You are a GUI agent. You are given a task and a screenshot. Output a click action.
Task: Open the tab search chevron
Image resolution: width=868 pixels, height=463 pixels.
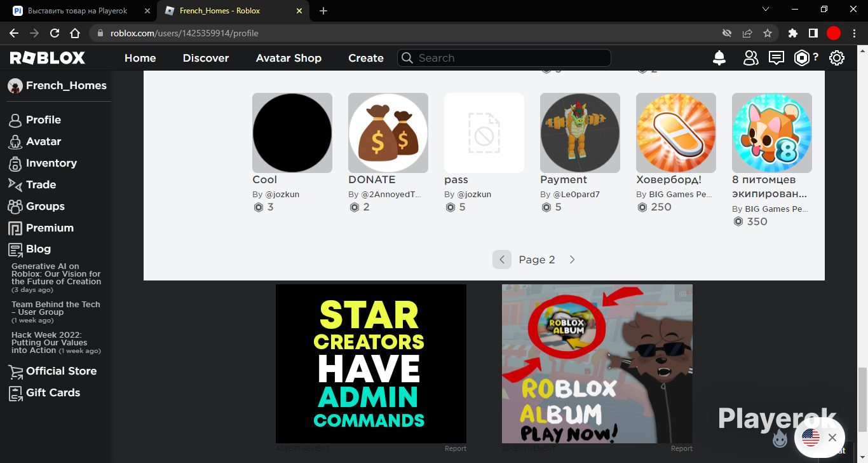pos(766,10)
